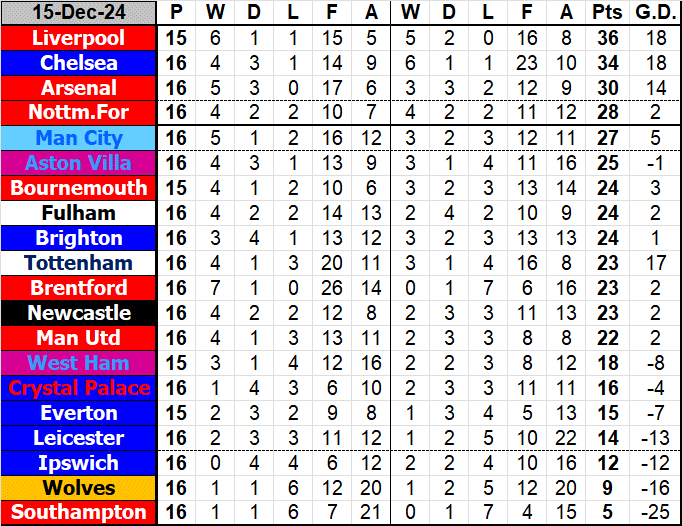Click the Wolves team cell
Image resolution: width=682 pixels, height=526 pixels.
point(79,488)
